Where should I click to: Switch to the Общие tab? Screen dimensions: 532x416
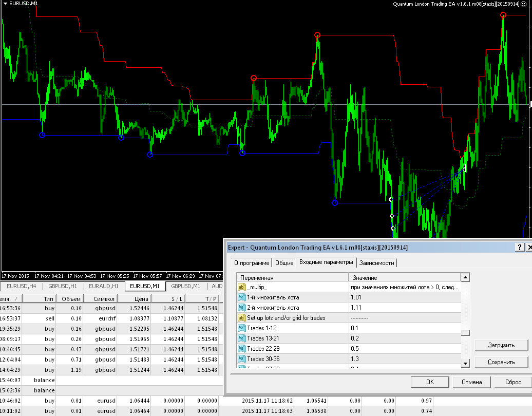(284, 263)
